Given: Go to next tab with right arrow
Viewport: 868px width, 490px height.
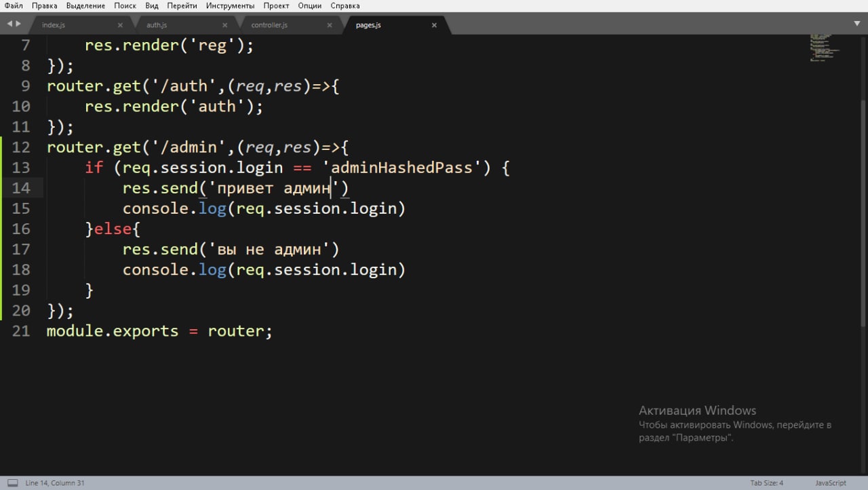Looking at the screenshot, I should [x=18, y=24].
